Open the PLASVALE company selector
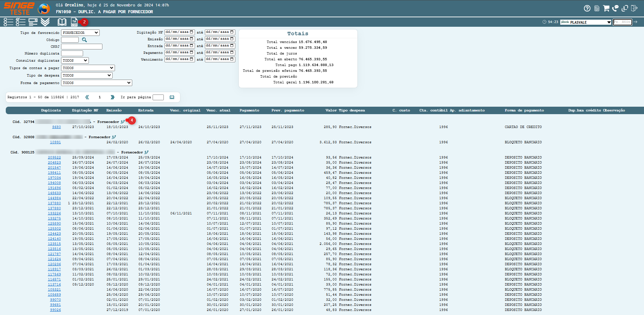 pos(586,22)
